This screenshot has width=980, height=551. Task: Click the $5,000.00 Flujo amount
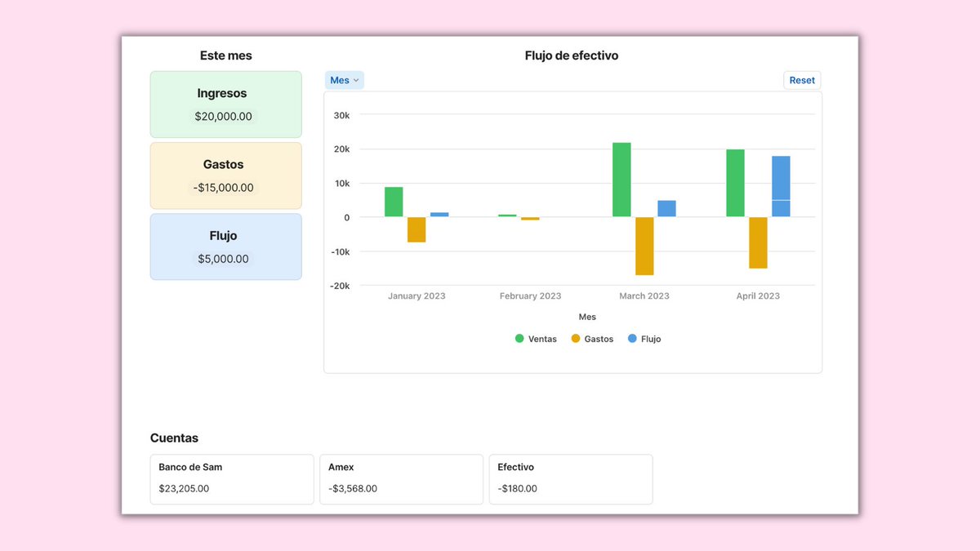coord(224,259)
